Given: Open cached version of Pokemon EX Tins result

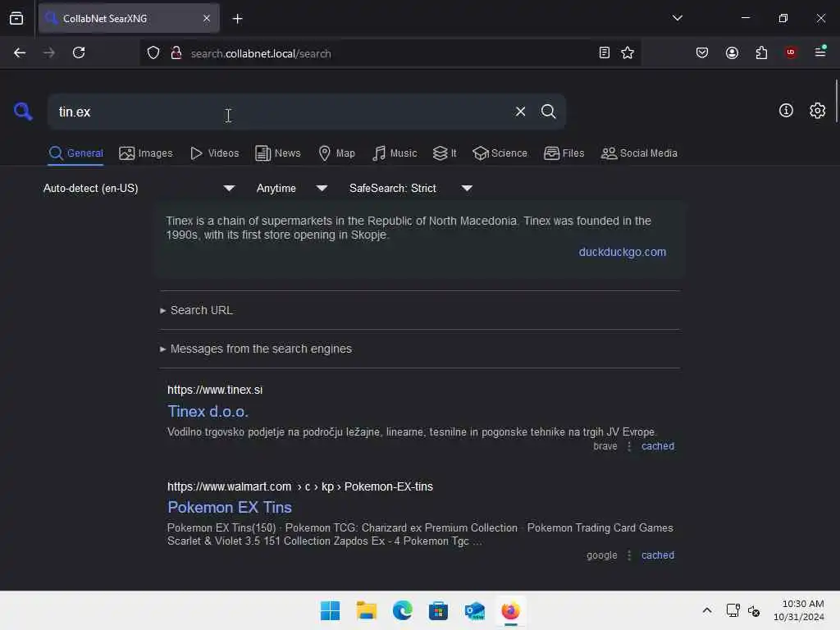Looking at the screenshot, I should (658, 555).
